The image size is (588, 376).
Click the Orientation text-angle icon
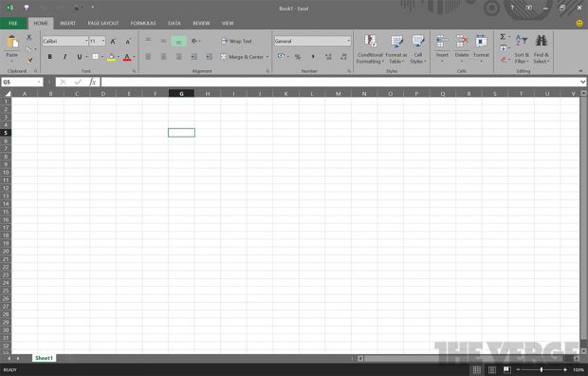tap(194, 41)
